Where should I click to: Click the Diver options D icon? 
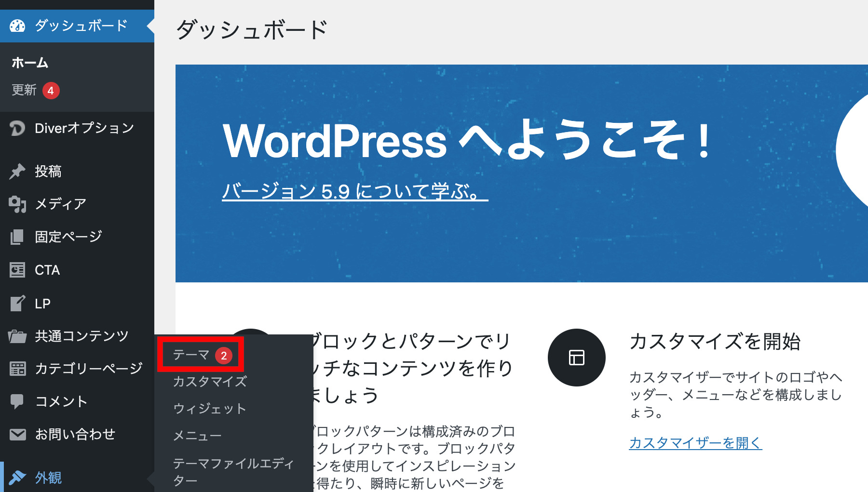click(x=17, y=128)
